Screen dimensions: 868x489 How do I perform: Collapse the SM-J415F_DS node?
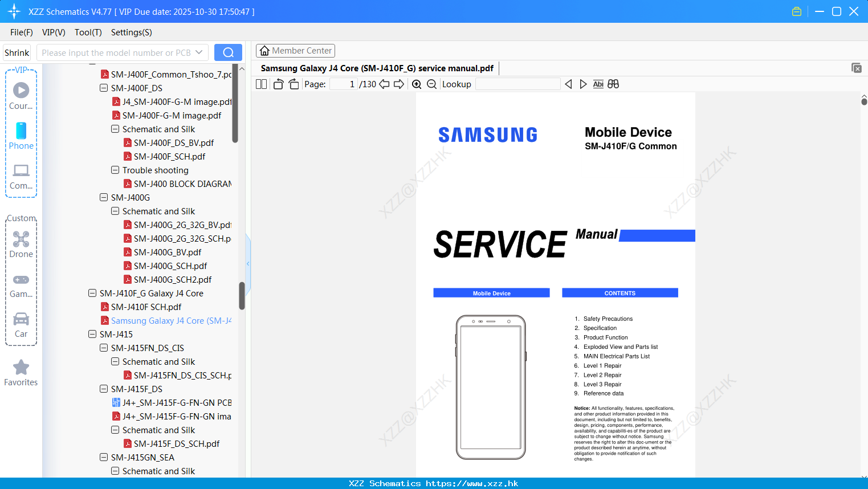pos(104,389)
